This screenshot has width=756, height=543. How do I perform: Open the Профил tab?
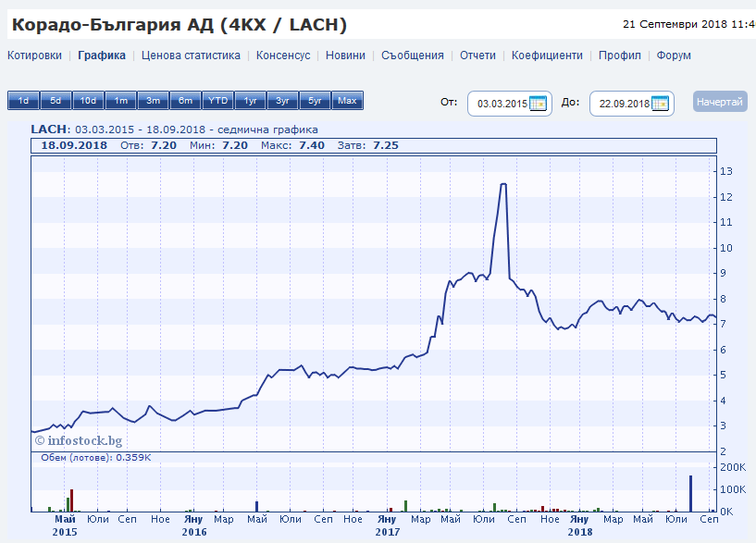pyautogui.click(x=620, y=56)
